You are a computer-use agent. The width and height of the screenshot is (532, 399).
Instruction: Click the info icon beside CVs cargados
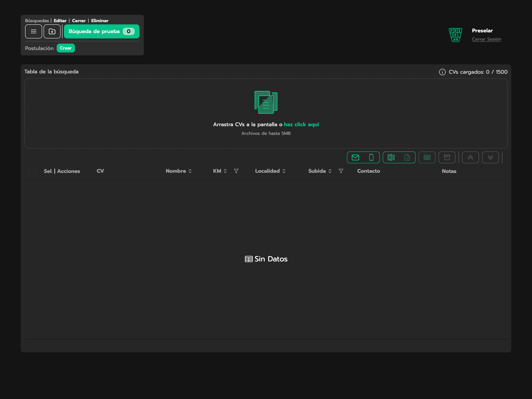pyautogui.click(x=442, y=72)
